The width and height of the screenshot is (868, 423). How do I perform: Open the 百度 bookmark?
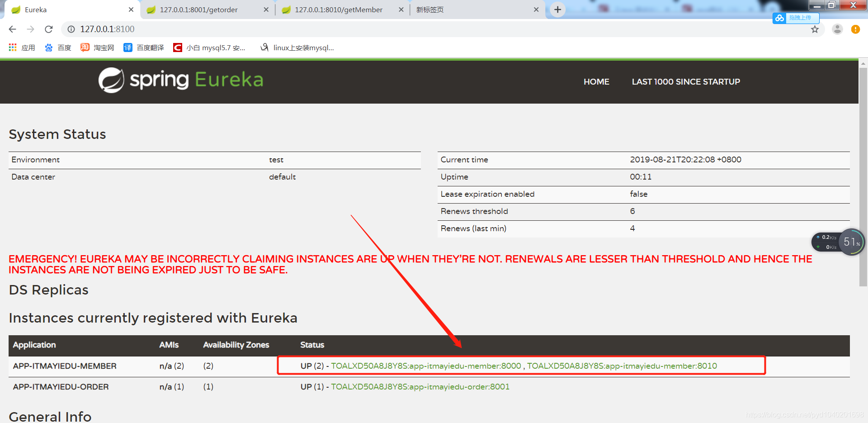(x=58, y=48)
